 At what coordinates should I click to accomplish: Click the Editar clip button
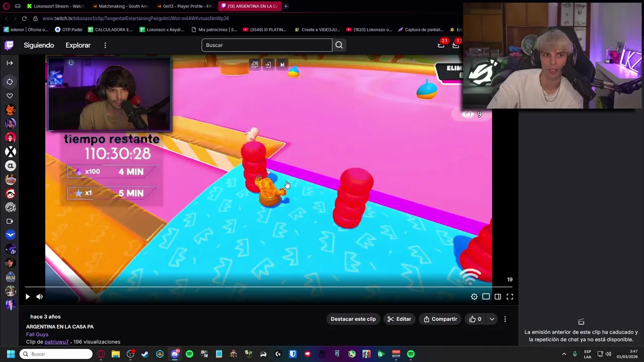click(x=399, y=319)
